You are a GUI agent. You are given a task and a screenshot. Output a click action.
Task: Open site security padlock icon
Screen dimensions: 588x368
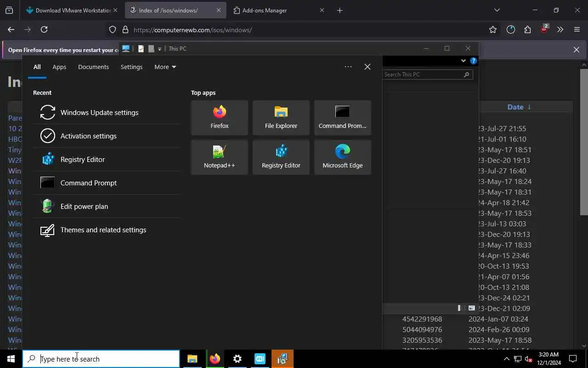tap(125, 29)
